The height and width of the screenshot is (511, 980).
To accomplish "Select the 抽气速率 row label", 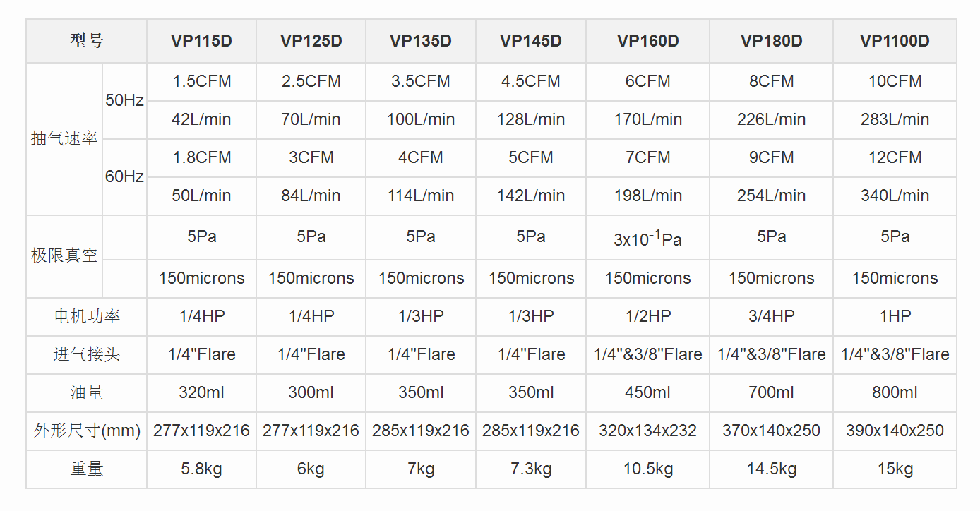I will point(64,139).
